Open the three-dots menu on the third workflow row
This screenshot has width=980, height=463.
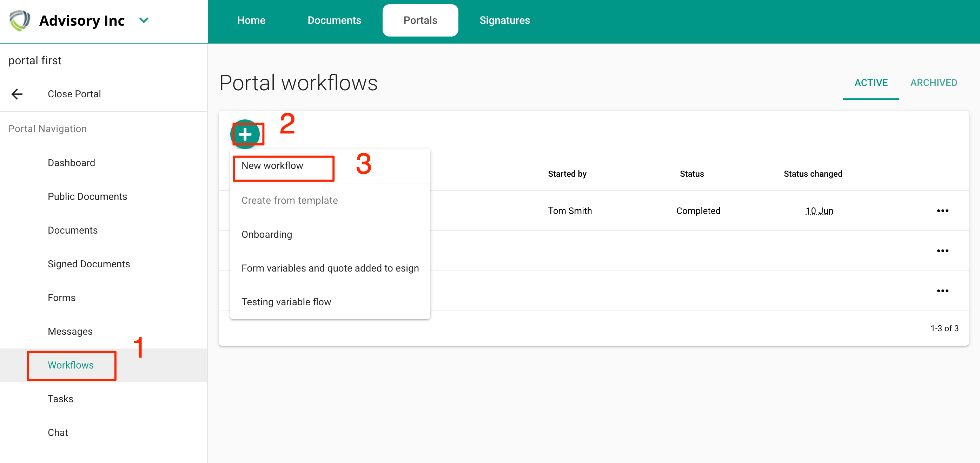coord(942,291)
